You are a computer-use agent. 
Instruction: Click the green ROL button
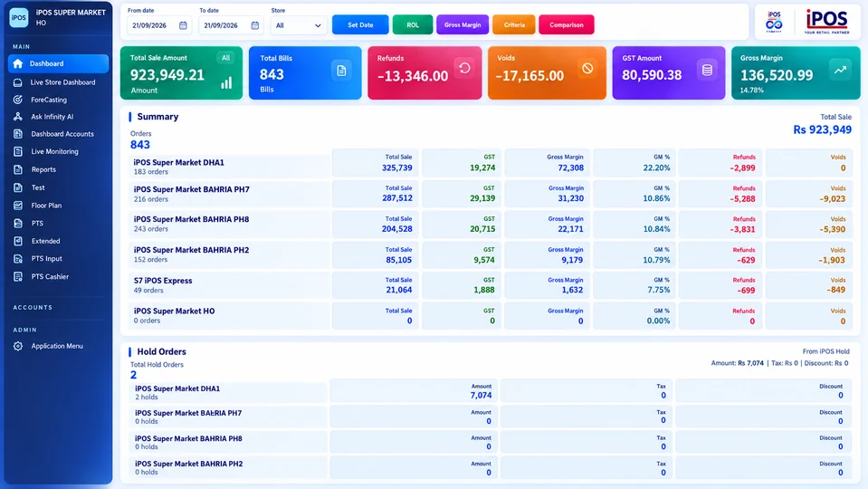point(413,25)
